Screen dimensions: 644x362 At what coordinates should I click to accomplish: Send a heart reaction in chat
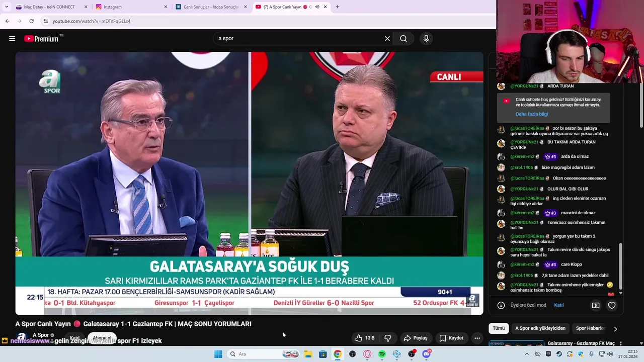612,305
